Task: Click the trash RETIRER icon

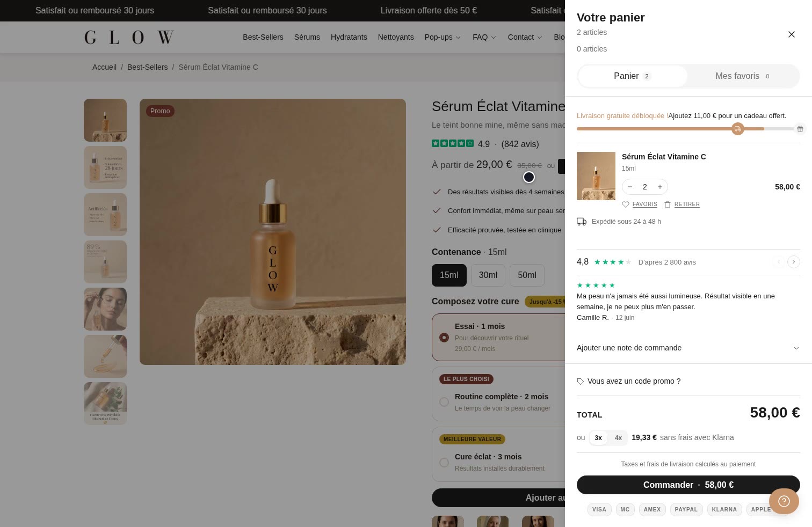Action: [x=668, y=204]
